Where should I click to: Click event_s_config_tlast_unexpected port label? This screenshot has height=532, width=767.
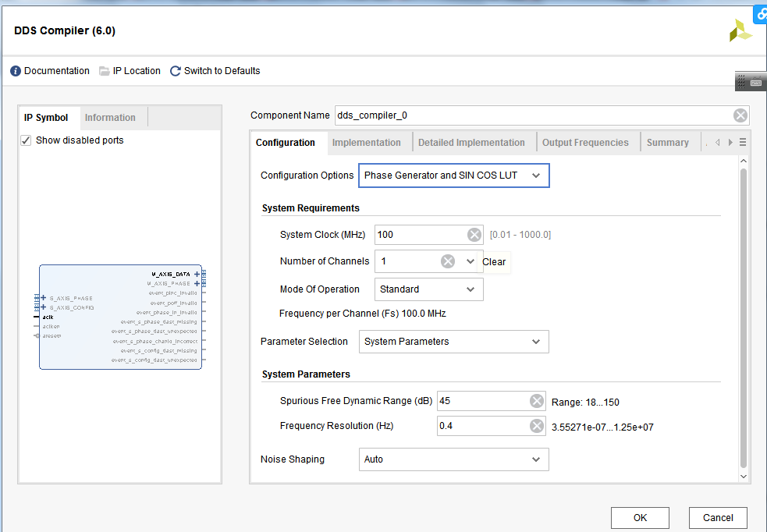click(x=154, y=360)
